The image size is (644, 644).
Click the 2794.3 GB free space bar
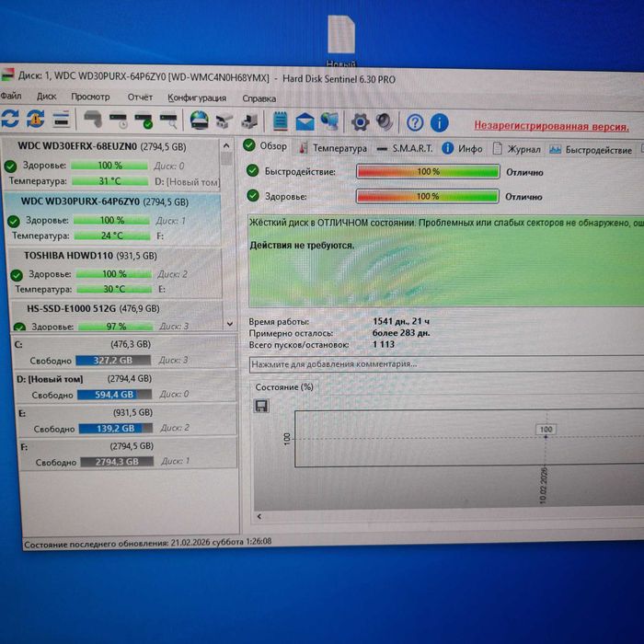(x=117, y=461)
